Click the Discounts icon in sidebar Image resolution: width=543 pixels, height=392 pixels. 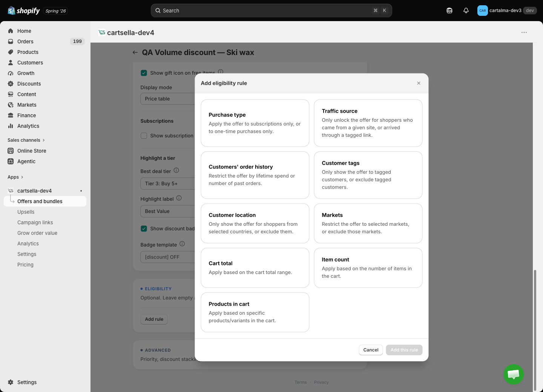click(11, 84)
